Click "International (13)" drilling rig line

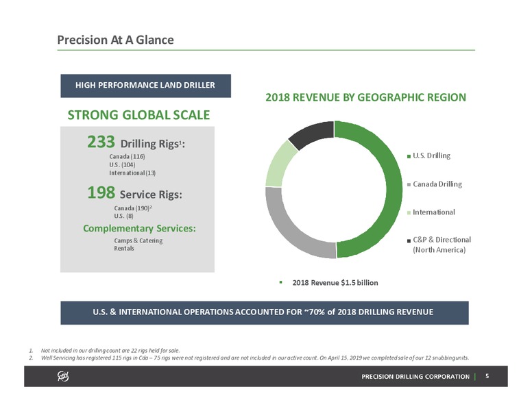pos(132,173)
